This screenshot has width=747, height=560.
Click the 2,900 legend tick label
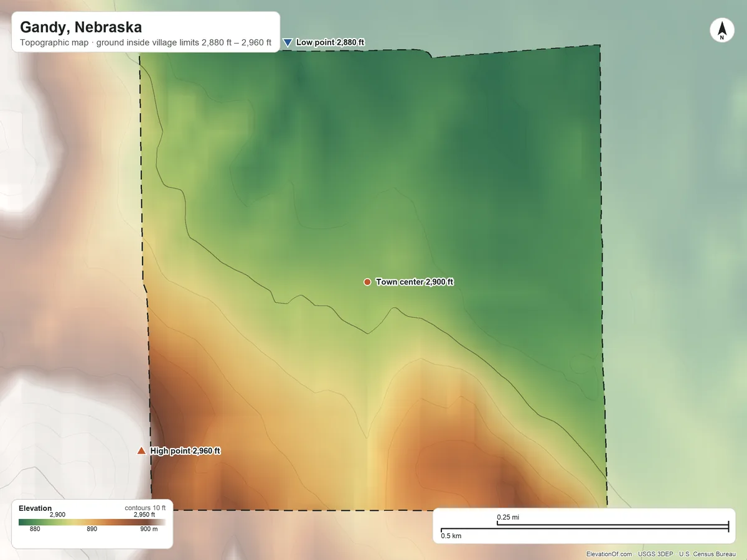coord(57,515)
